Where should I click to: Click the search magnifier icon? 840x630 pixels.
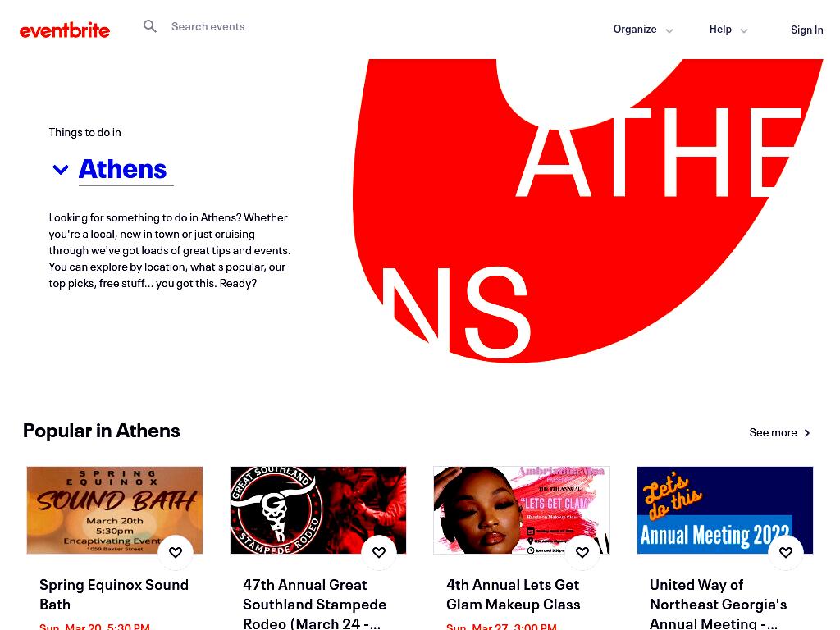[x=150, y=26]
